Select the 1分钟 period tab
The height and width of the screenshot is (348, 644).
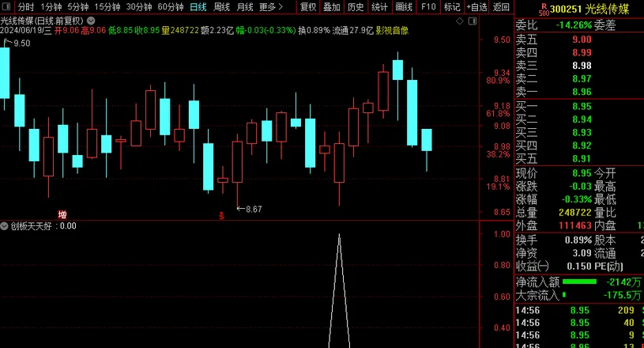tap(51, 7)
